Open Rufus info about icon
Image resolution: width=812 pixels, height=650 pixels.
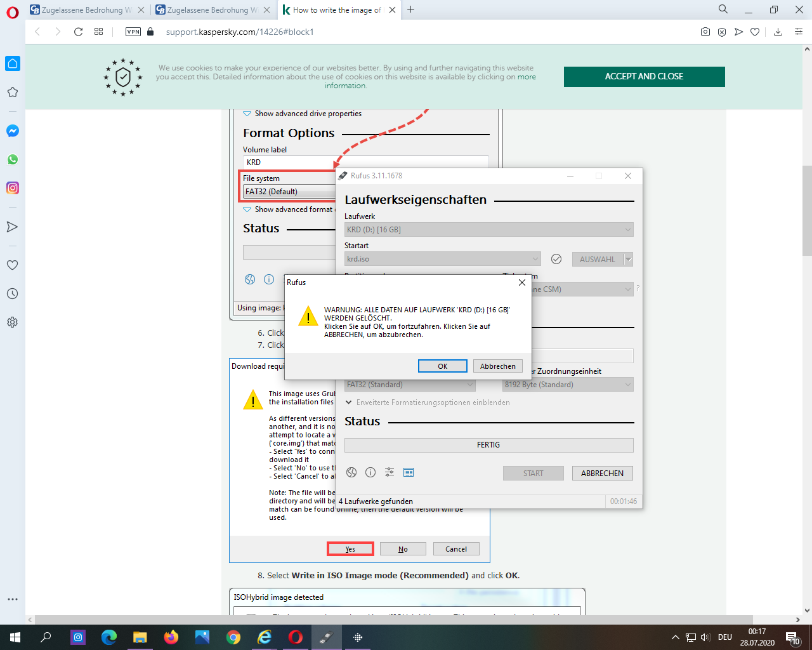[370, 472]
